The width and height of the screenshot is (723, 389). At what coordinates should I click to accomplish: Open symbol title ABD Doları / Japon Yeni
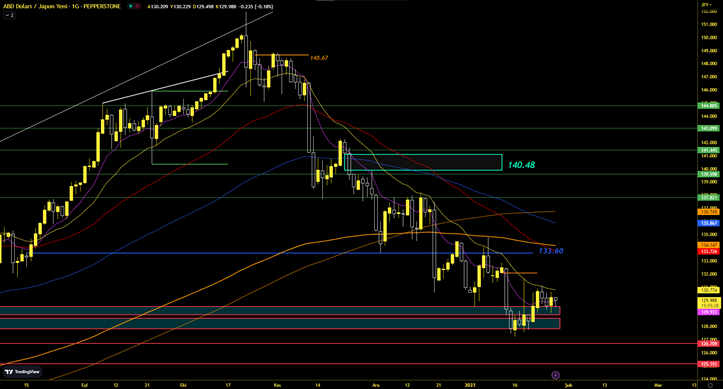pos(62,6)
